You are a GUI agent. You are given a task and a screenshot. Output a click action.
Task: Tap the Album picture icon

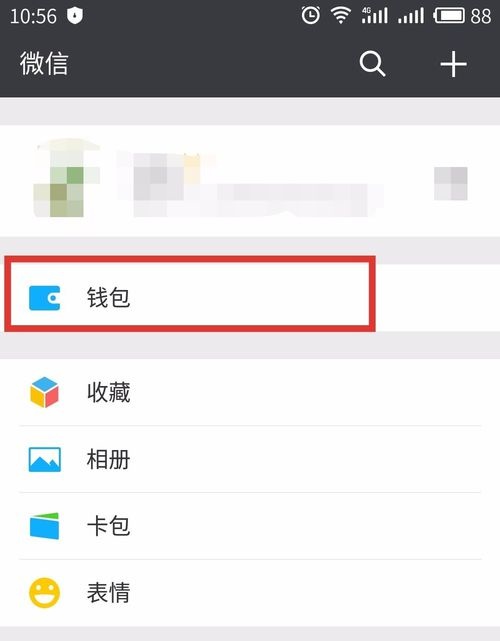[x=45, y=459]
